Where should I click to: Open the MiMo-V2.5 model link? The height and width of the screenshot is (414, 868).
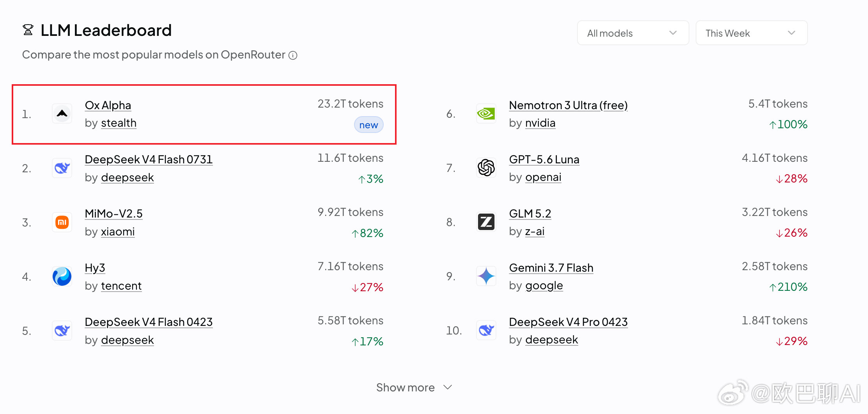114,214
